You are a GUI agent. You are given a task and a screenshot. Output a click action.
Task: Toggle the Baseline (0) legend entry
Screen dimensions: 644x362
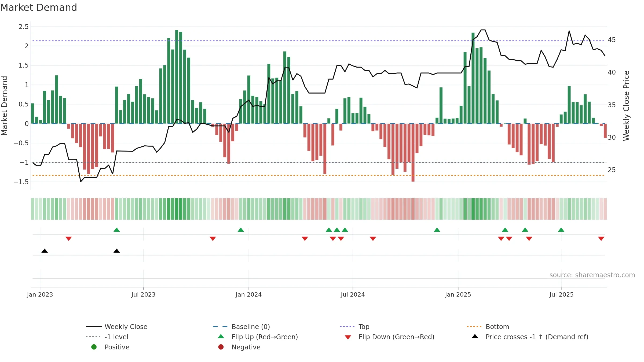pos(241,327)
